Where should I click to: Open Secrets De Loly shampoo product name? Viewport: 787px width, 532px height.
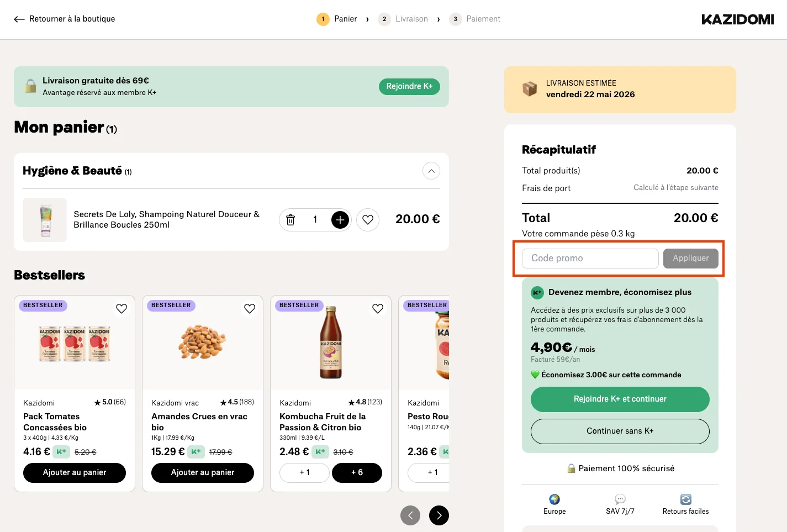[x=166, y=220]
